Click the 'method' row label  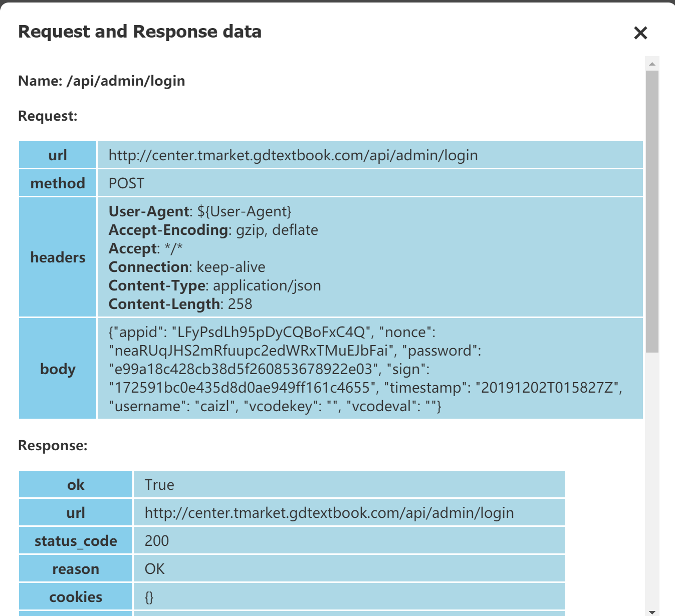58,183
